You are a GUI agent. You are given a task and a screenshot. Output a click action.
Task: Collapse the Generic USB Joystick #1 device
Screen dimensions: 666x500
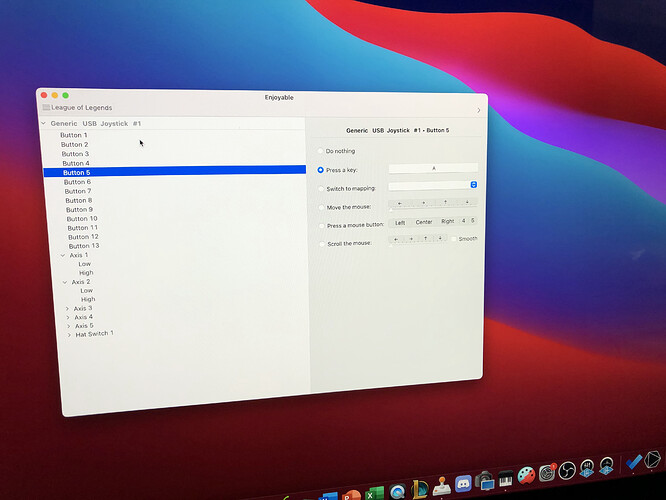43,123
